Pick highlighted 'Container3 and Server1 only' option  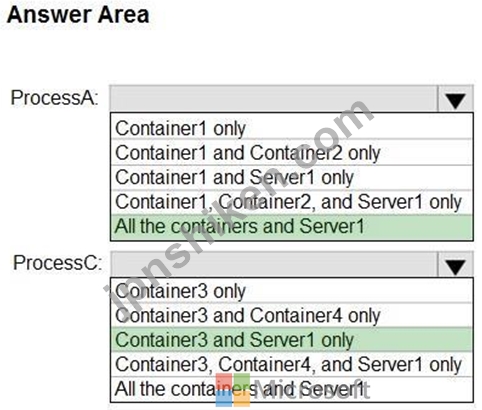click(291, 340)
